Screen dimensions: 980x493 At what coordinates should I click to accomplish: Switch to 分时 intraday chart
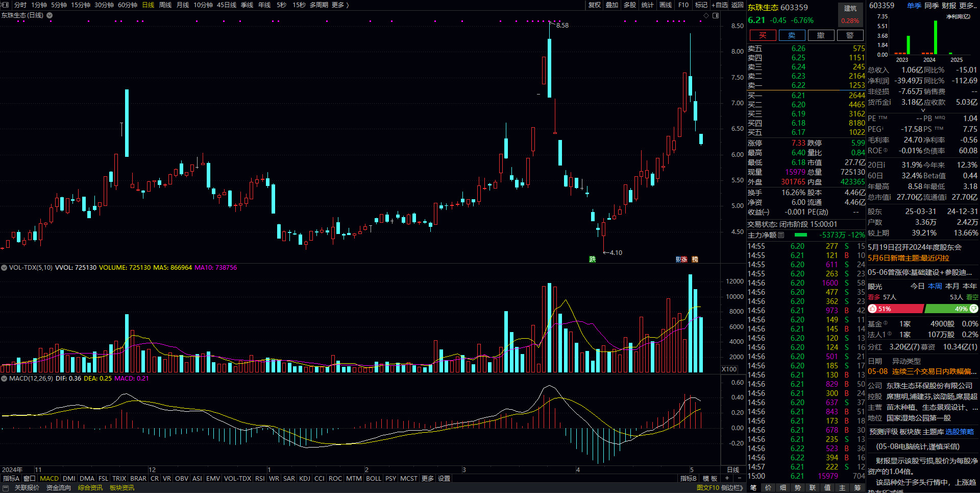(x=20, y=5)
